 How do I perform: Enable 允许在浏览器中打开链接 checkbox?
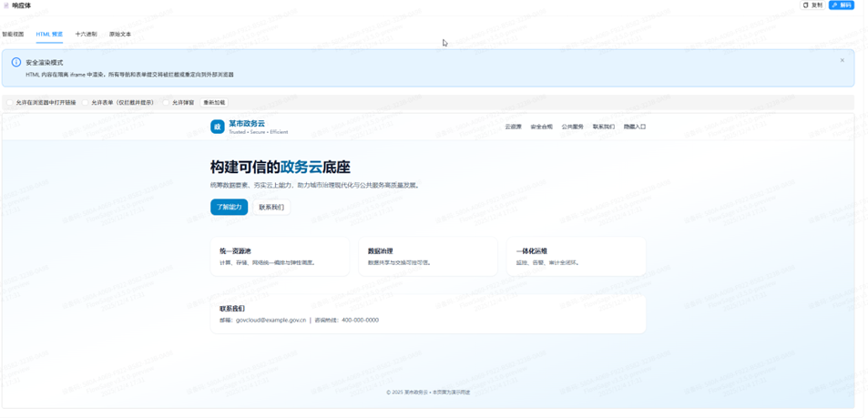pos(10,102)
